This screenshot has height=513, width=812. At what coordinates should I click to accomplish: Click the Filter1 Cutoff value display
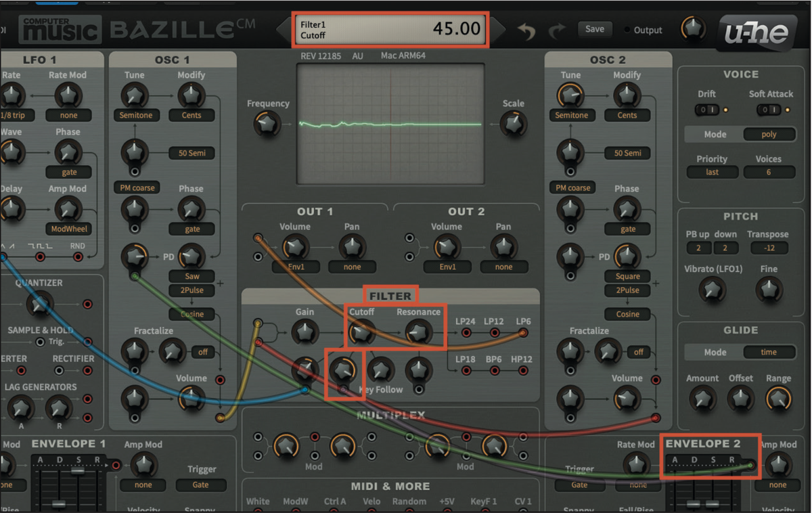pos(390,29)
